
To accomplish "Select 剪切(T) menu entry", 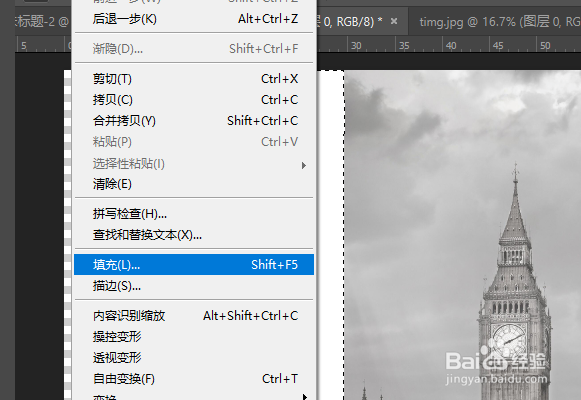I will [194, 79].
